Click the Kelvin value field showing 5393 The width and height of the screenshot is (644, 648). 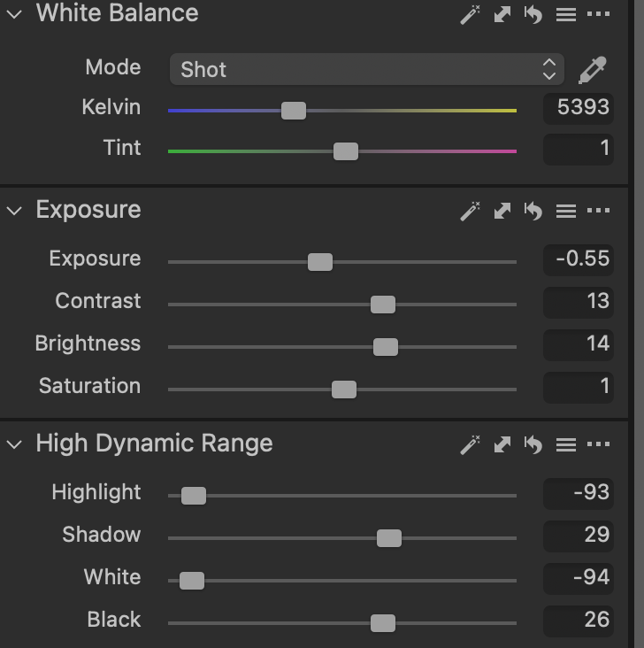click(x=579, y=108)
